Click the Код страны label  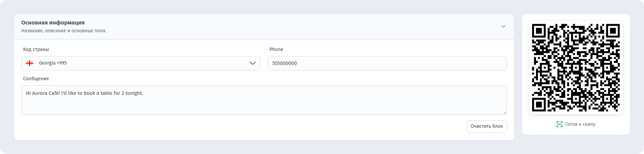(x=36, y=49)
